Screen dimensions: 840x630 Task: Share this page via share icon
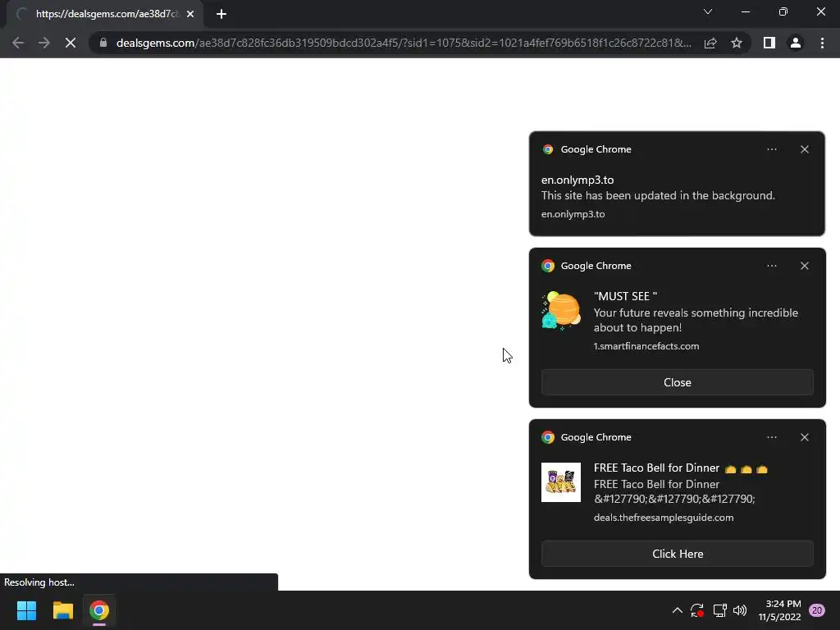coord(710,43)
